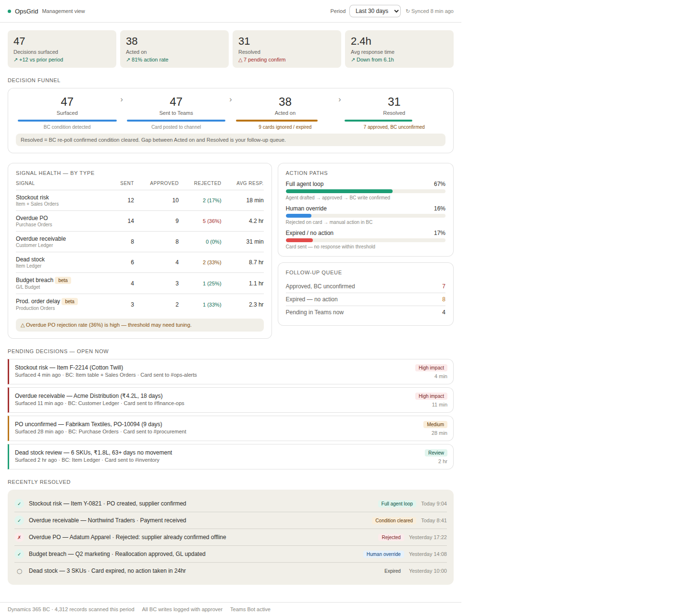692x616 pixels.
Task: Click the red X icon for Adatum Apparel
Action: pyautogui.click(x=19, y=537)
